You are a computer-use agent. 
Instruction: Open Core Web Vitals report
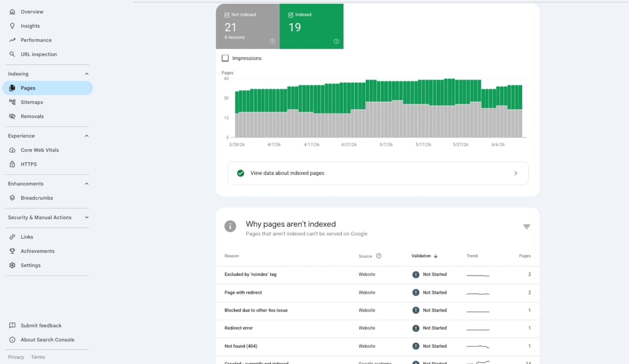coord(40,150)
